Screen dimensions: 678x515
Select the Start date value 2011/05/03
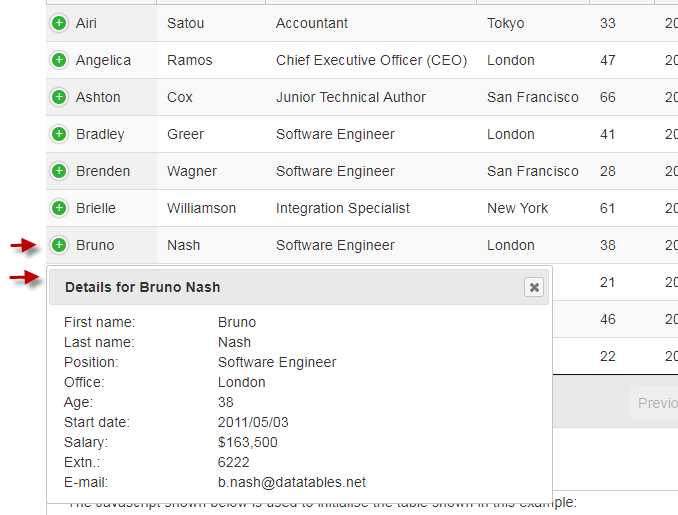pyautogui.click(x=253, y=422)
